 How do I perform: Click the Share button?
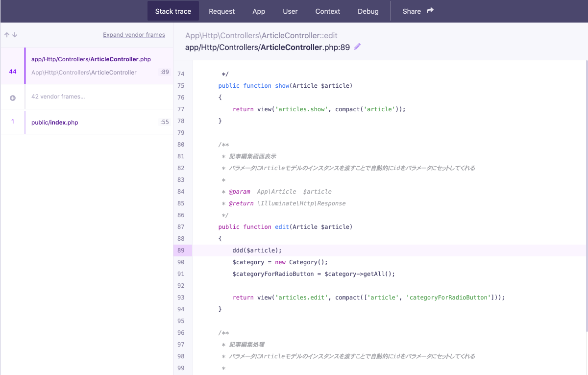pyautogui.click(x=418, y=11)
